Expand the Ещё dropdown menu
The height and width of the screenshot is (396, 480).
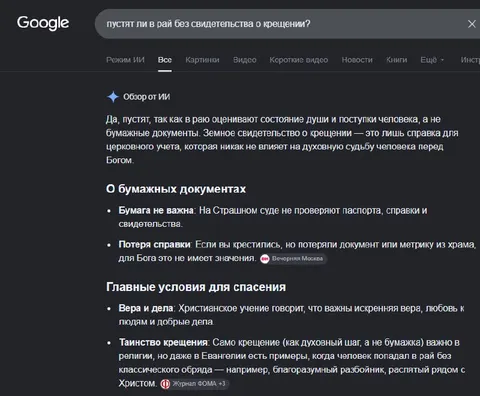tap(432, 60)
